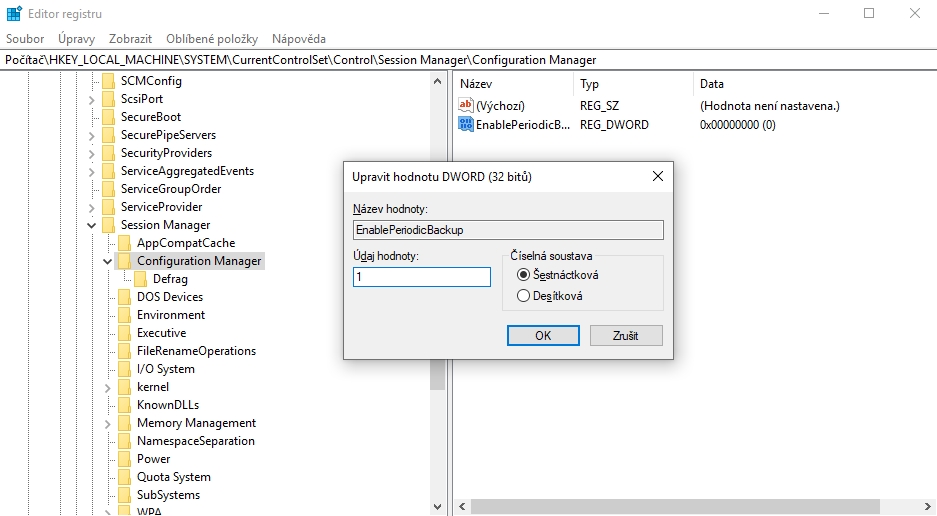This screenshot has width=937, height=516.
Task: Click the (Hodnota není nastavena.) data cell
Action: pyautogui.click(x=770, y=105)
